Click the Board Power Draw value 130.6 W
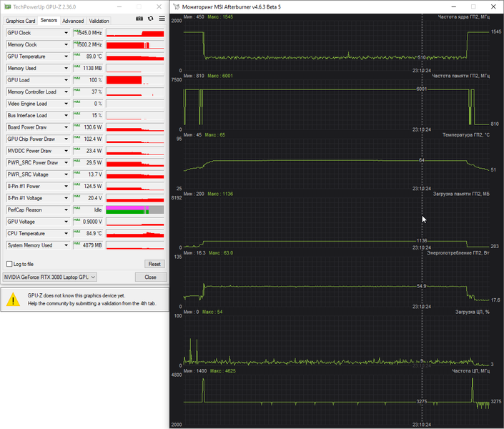The height and width of the screenshot is (429, 504). [x=88, y=127]
